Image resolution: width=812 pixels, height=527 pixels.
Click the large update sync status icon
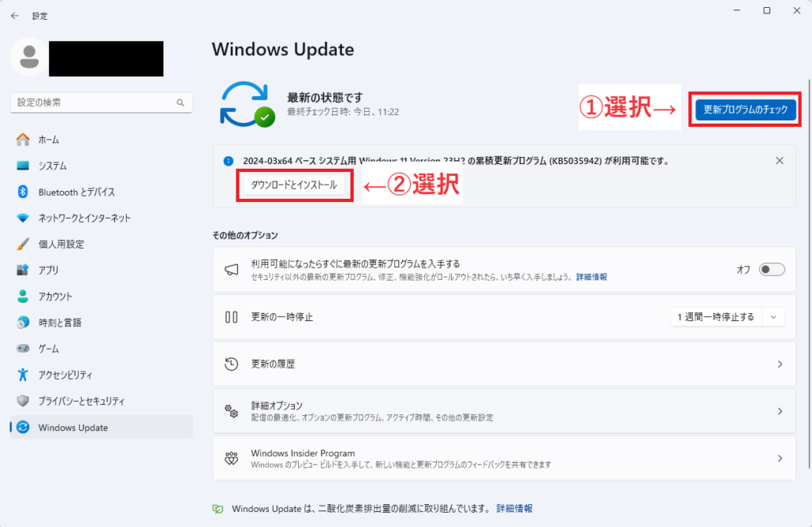pos(247,104)
